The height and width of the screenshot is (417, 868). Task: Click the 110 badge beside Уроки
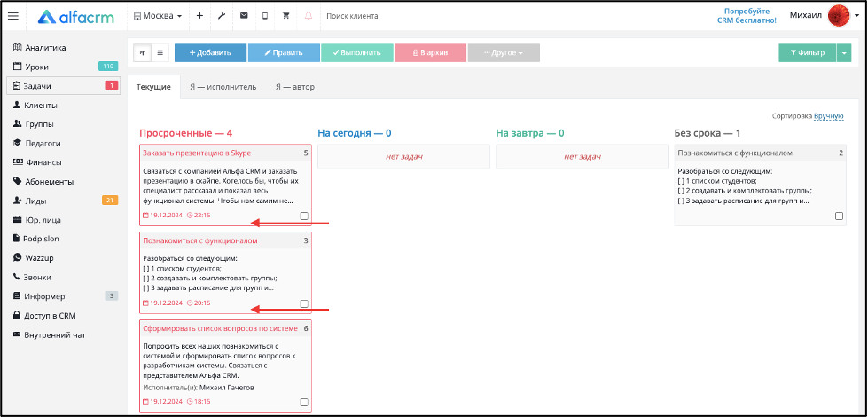coord(108,67)
